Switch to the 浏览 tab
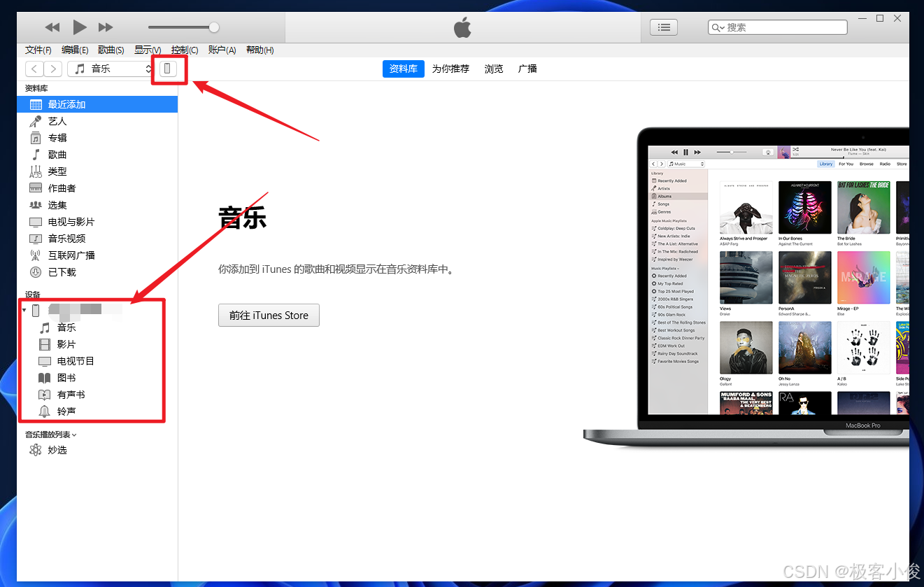 [494, 69]
